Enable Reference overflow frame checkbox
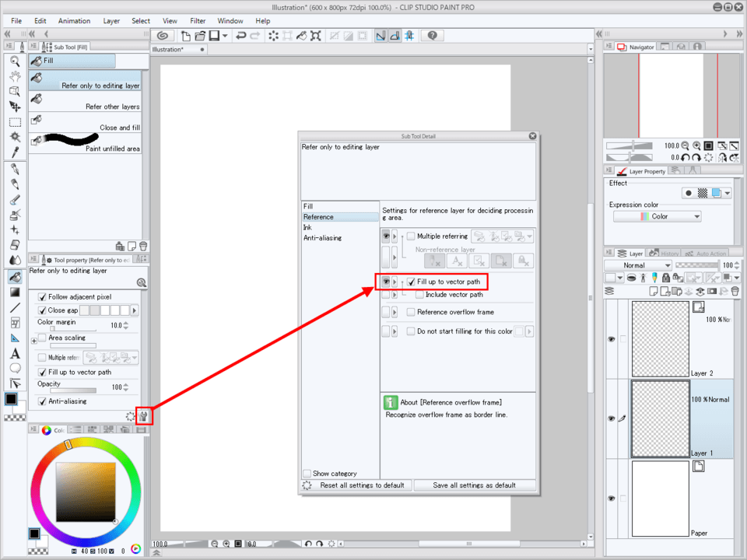Image resolution: width=747 pixels, height=560 pixels. (x=411, y=312)
